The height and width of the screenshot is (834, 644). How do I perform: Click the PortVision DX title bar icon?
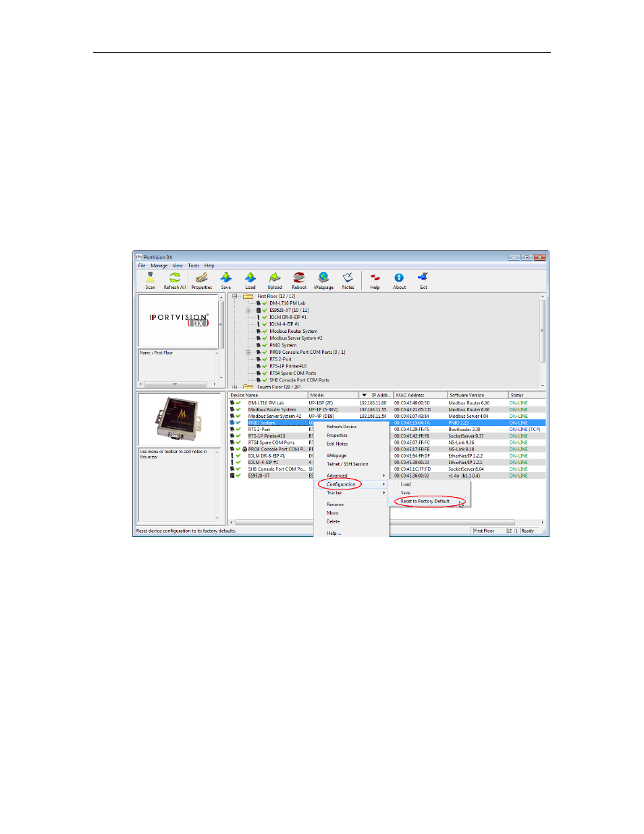point(139,257)
